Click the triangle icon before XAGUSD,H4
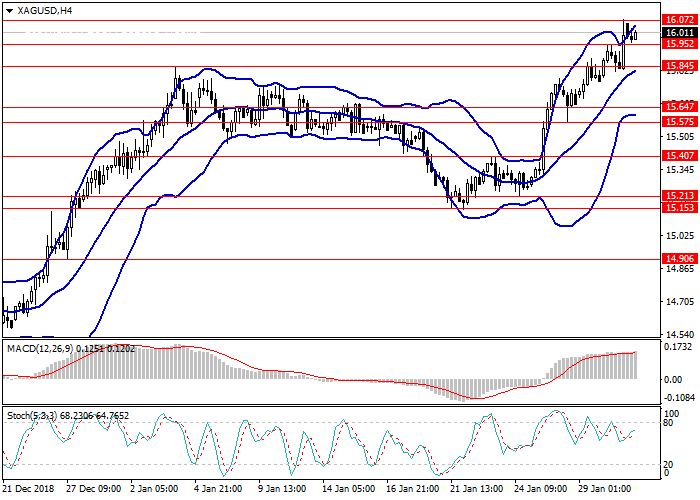700x500 pixels. [x=8, y=10]
